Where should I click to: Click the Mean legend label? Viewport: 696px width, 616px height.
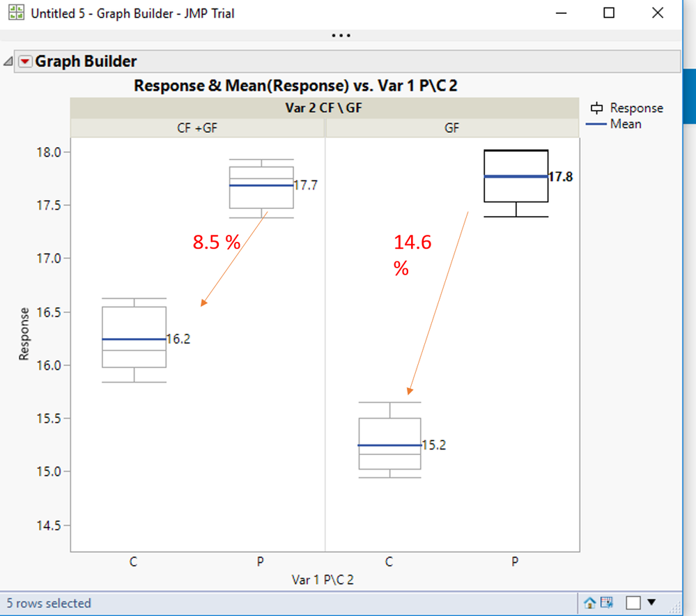tap(626, 124)
